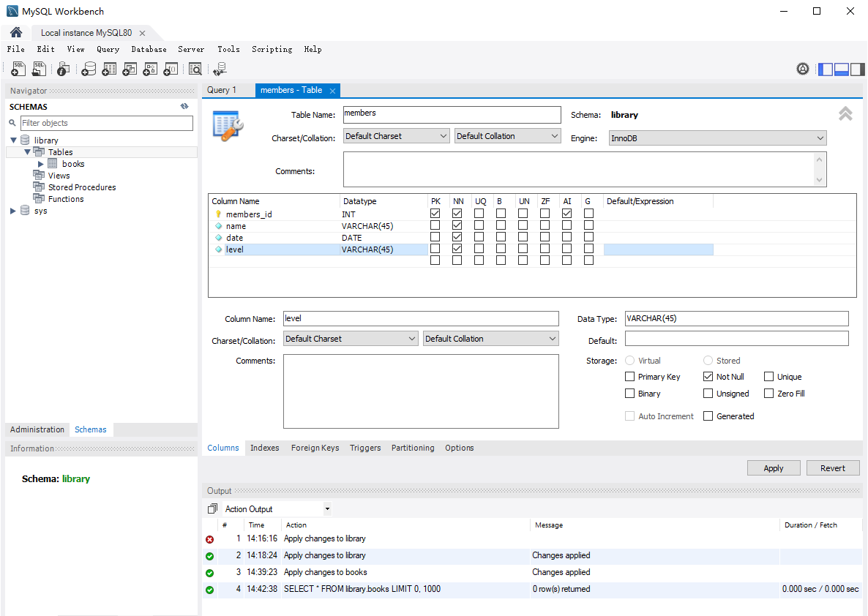Click the Revert button
Image resolution: width=868 pixels, height=616 pixels.
(x=833, y=467)
